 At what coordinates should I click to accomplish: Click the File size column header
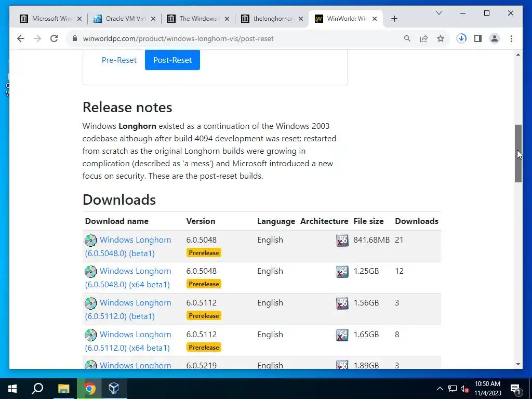click(x=368, y=221)
